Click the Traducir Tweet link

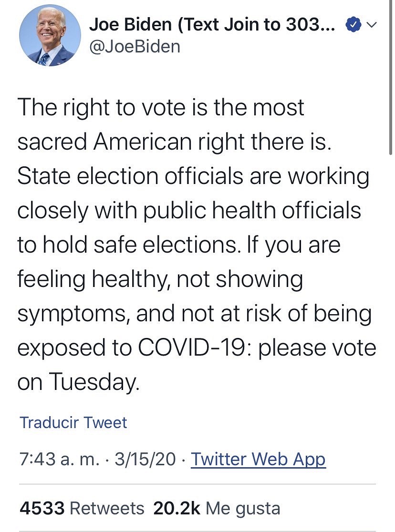click(73, 422)
